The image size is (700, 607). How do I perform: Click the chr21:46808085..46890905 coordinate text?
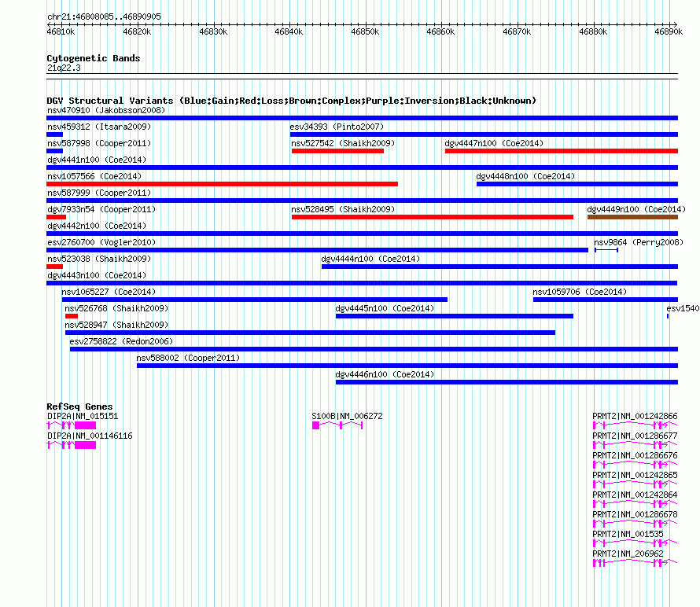[104, 17]
